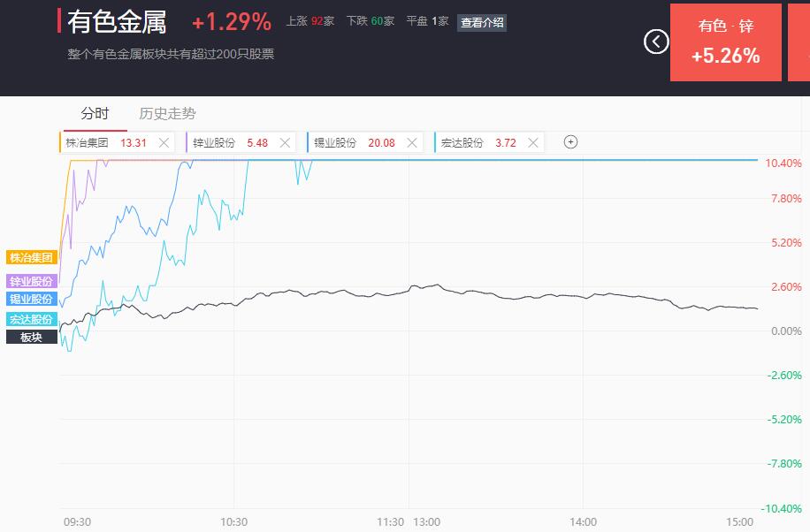Image resolution: width=810 pixels, height=532 pixels.
Task: Click 下跌 60家 falling count
Action: pos(371,21)
